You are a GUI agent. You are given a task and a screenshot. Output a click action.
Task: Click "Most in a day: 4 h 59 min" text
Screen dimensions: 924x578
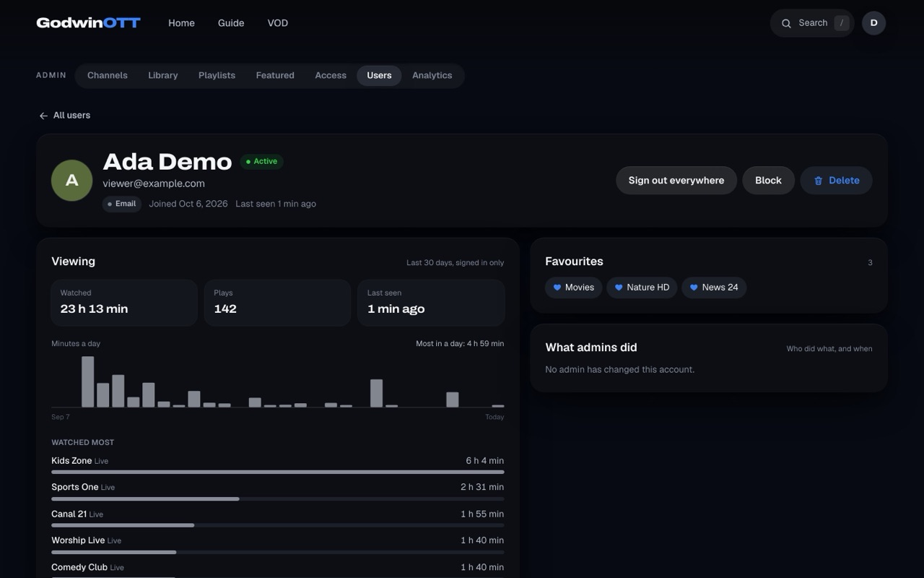(460, 344)
